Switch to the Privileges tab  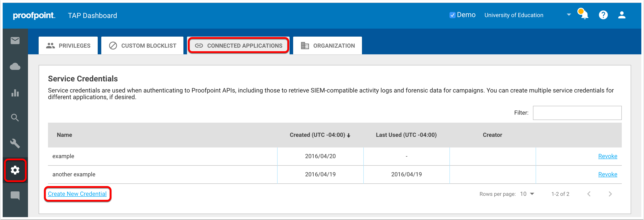click(68, 46)
